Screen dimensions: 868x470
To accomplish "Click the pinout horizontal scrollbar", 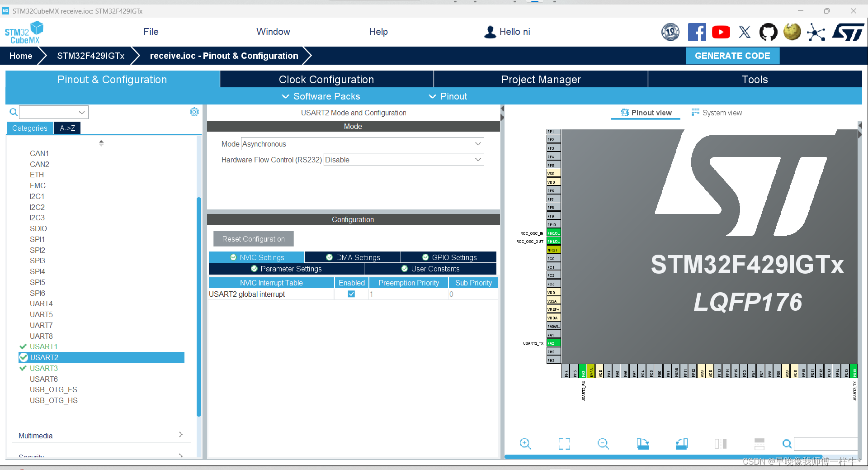I will point(663,456).
